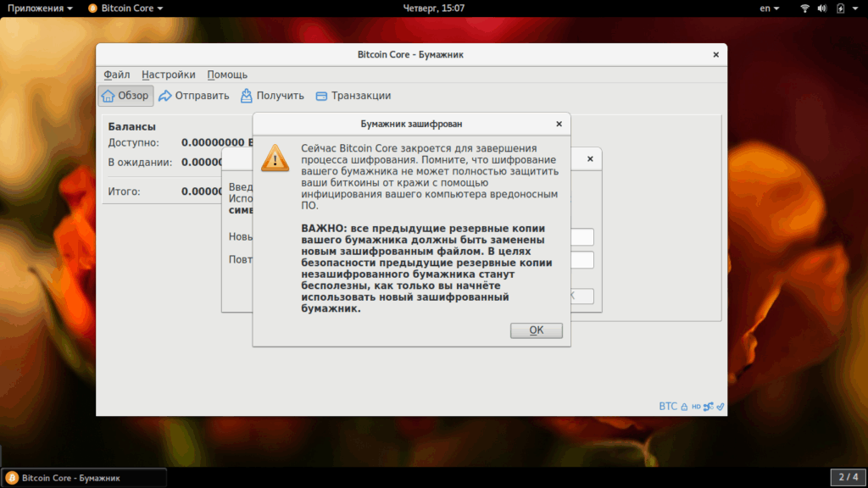Expand the Приложения applications menu

[x=40, y=8]
